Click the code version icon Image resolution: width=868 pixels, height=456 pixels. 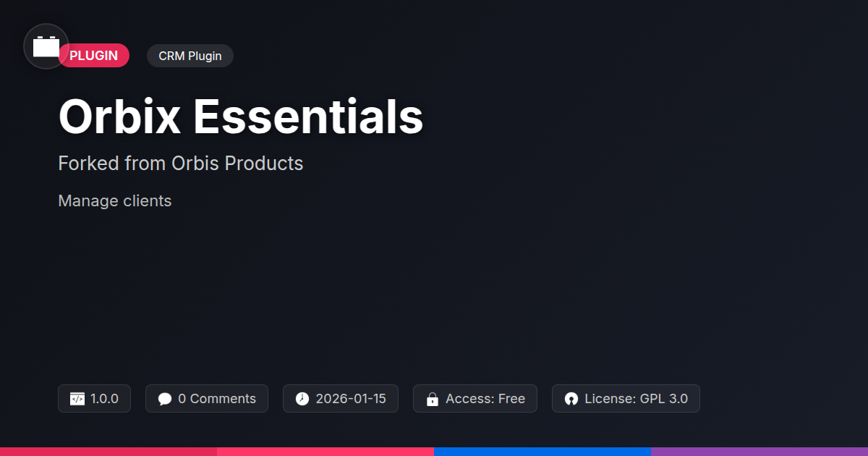[77, 399]
